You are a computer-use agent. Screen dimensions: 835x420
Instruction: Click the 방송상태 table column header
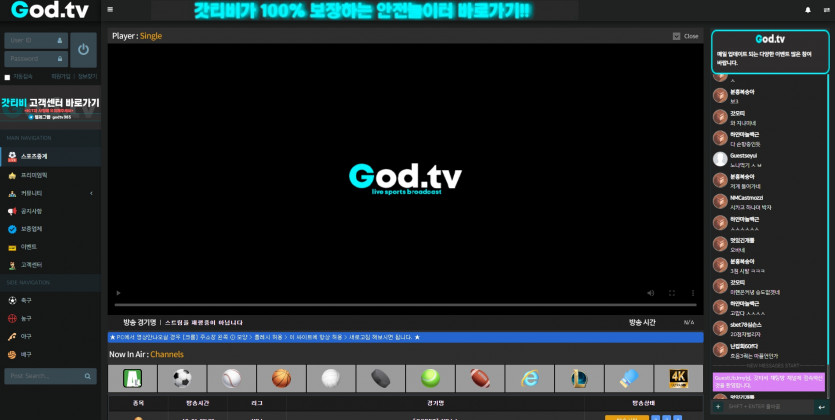click(643, 403)
